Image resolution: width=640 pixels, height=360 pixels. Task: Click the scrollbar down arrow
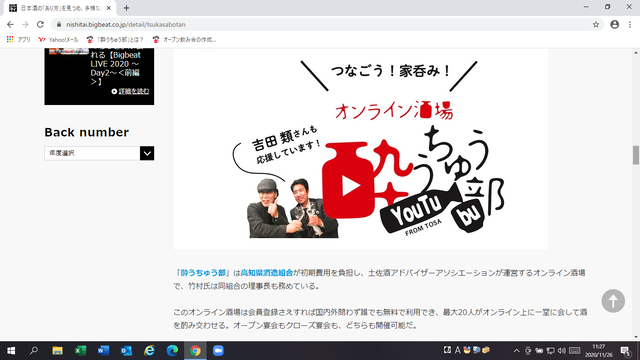(636, 337)
